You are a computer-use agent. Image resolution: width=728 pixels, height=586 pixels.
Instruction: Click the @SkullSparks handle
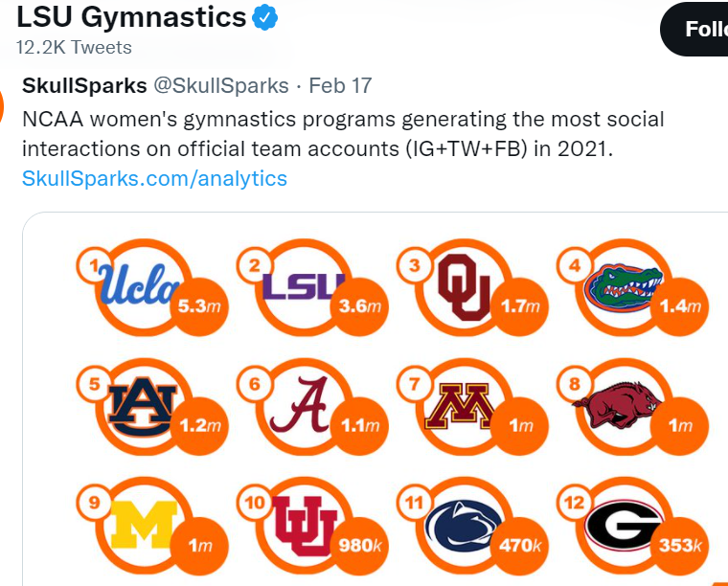pos(221,85)
